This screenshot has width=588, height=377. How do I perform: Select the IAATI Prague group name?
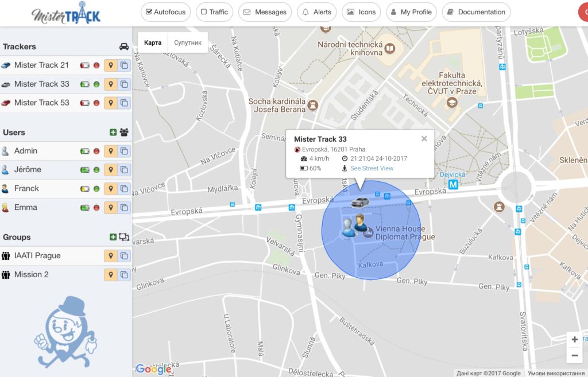click(37, 255)
